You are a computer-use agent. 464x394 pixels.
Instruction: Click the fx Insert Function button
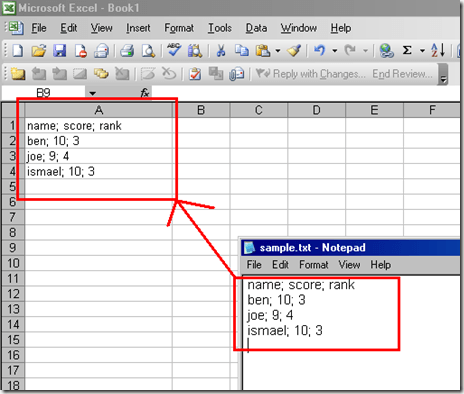pos(145,93)
